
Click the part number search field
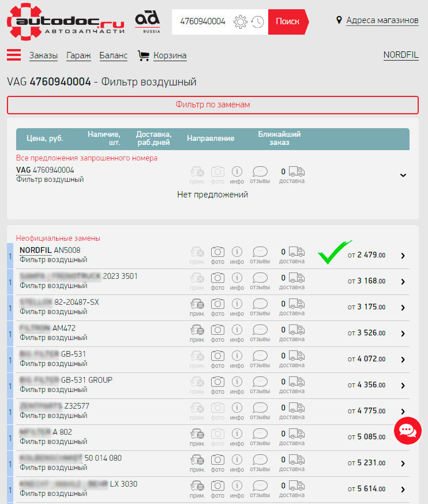coord(203,21)
